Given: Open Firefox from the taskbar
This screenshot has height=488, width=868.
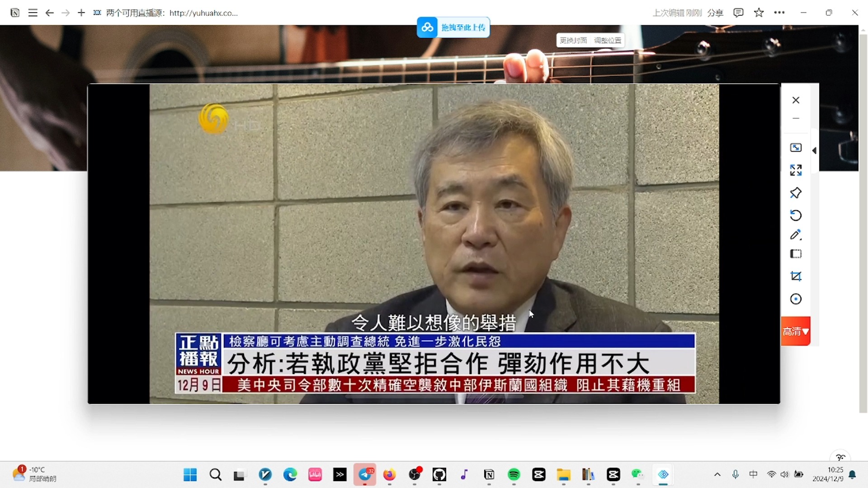Looking at the screenshot, I should (390, 474).
